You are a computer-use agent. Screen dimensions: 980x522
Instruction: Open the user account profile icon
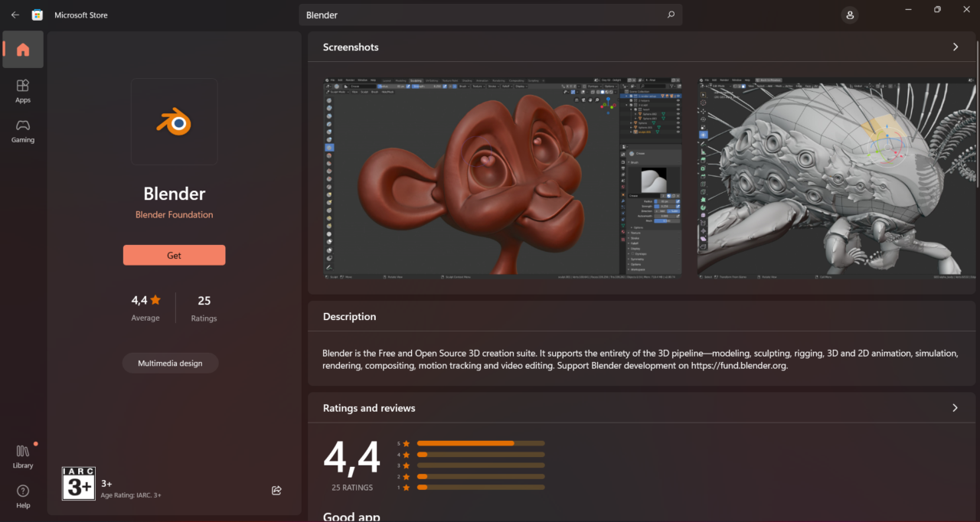tap(849, 15)
